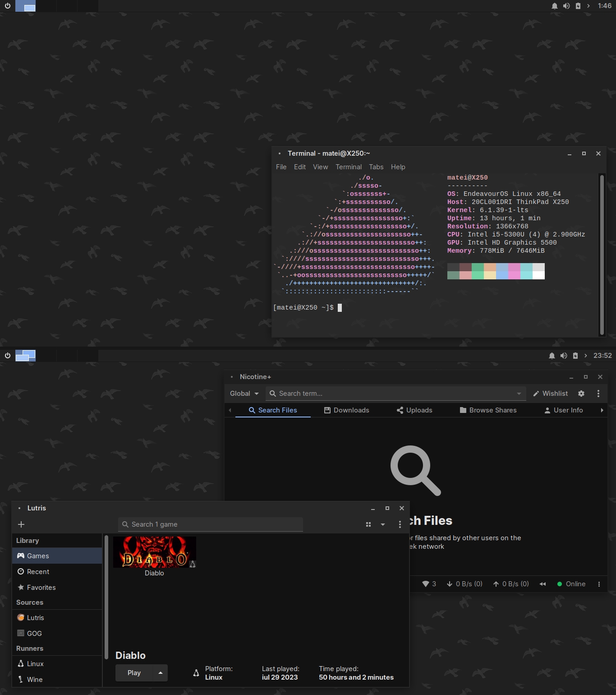Expand the Global search mode dropdown
This screenshot has width=616, height=695.
(244, 394)
